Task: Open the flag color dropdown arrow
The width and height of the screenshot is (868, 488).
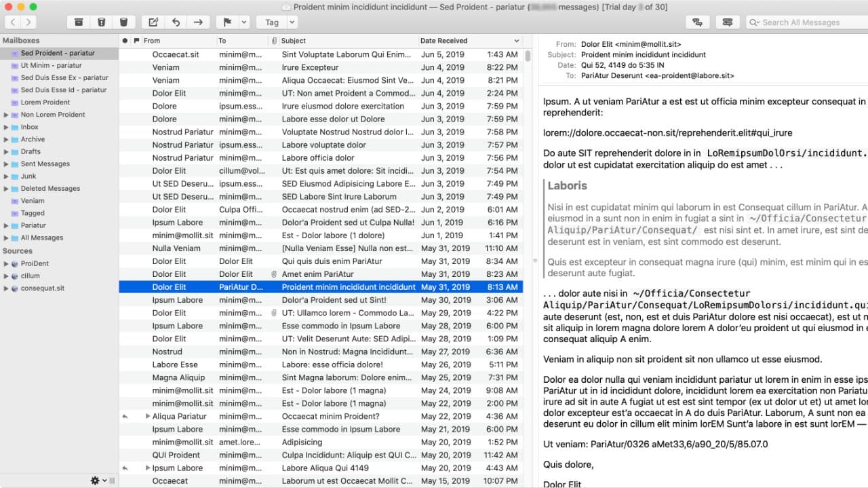Action: coord(244,22)
